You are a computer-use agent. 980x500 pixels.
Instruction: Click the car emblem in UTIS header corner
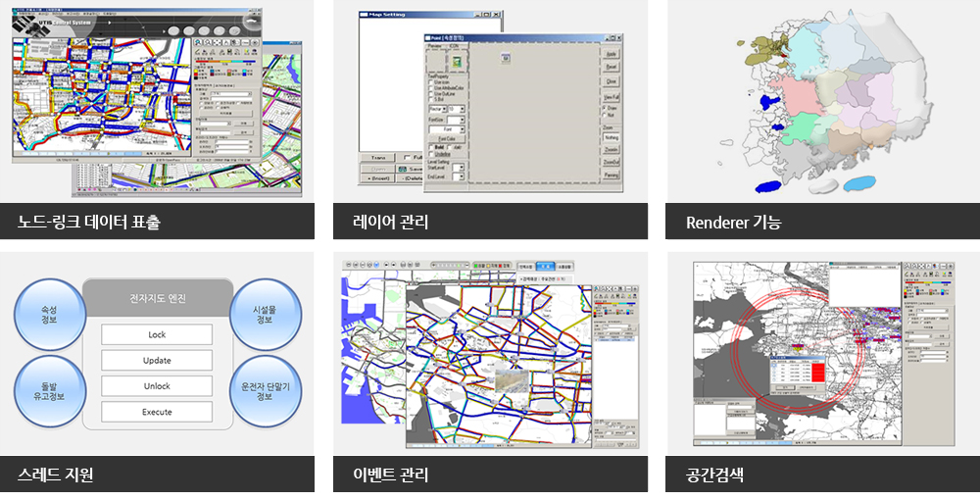(251, 22)
